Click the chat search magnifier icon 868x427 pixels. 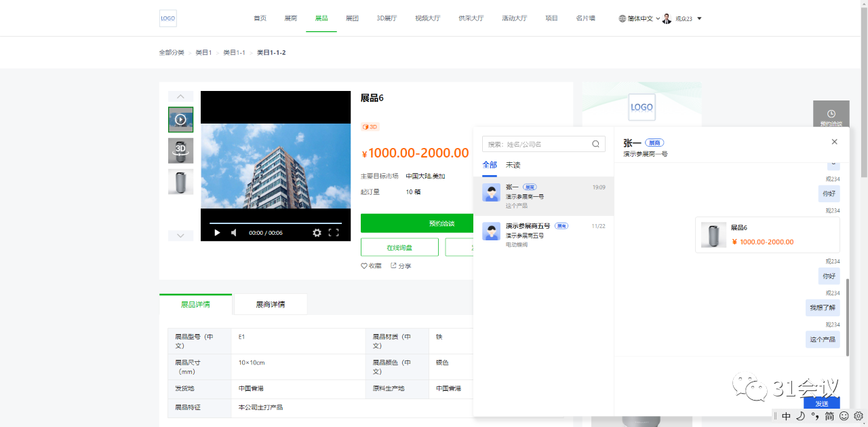[x=595, y=144]
